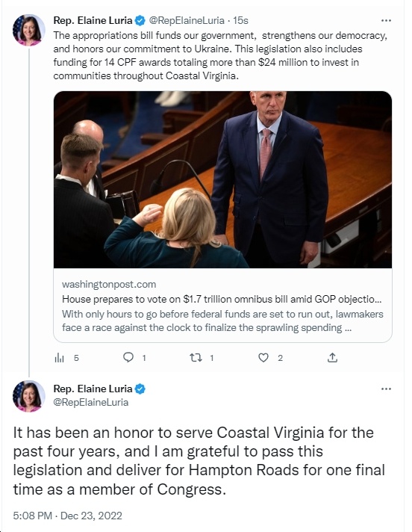The width and height of the screenshot is (412, 532).
Task: Open the Kevin McCarthy House floor photo
Action: [222, 179]
